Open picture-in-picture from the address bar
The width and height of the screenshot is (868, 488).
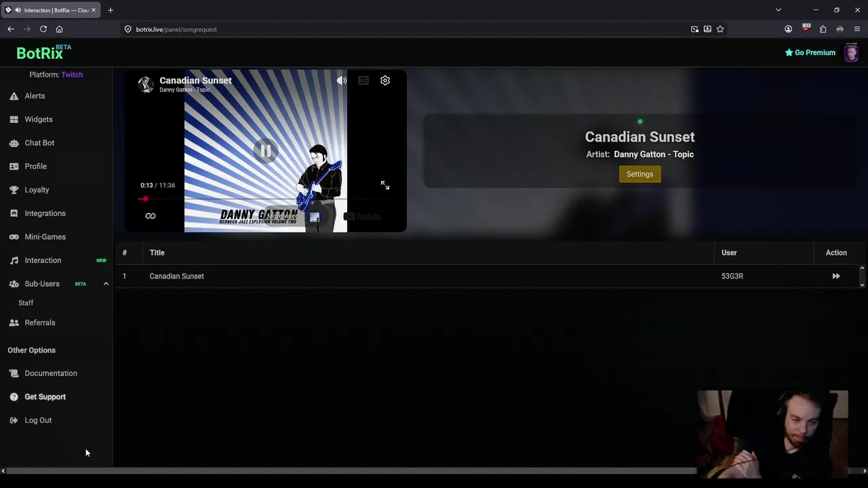pyautogui.click(x=694, y=29)
